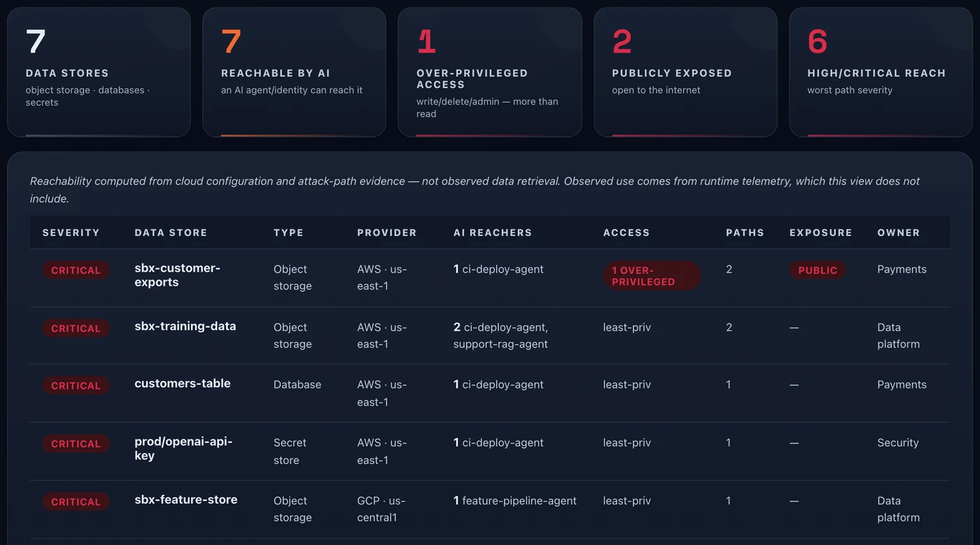
Task: Click the Critical badge for sbx-customer-exports
Action: 76,270
